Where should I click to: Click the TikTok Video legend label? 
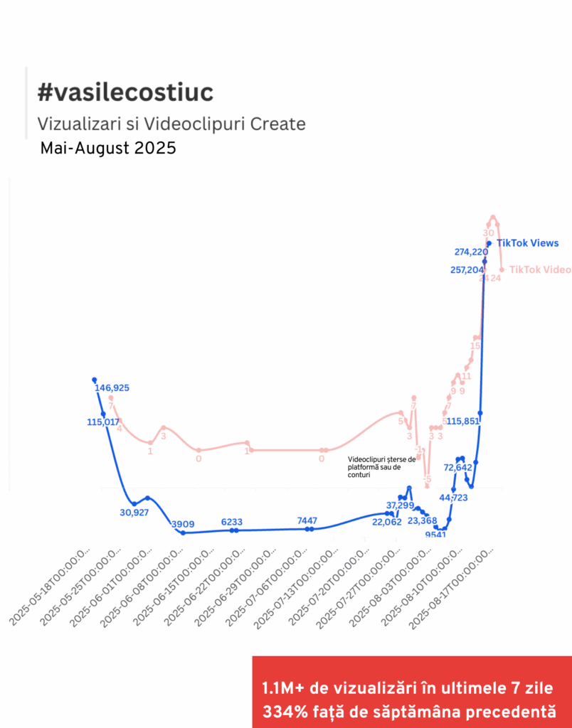coord(539,270)
